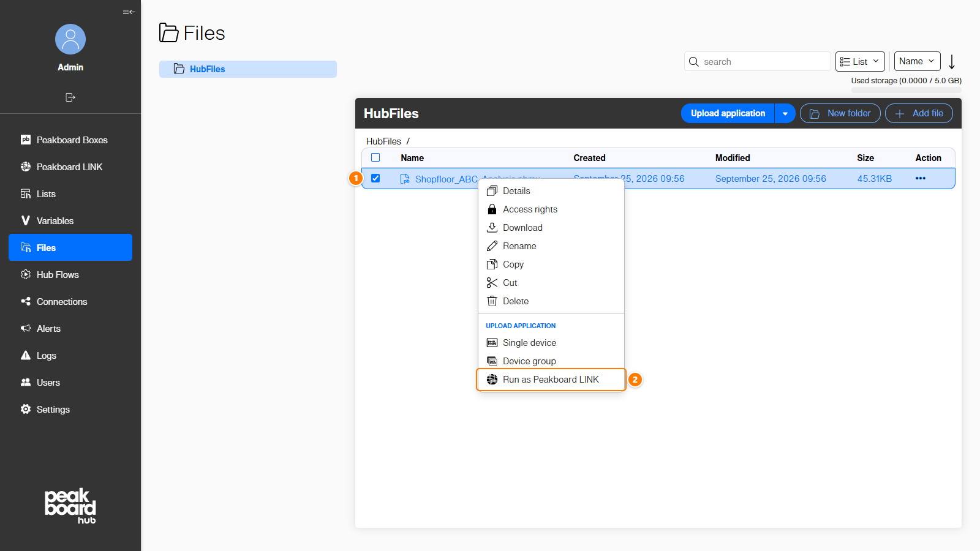Sort by the Name column header
The image size is (980, 551).
(x=412, y=158)
